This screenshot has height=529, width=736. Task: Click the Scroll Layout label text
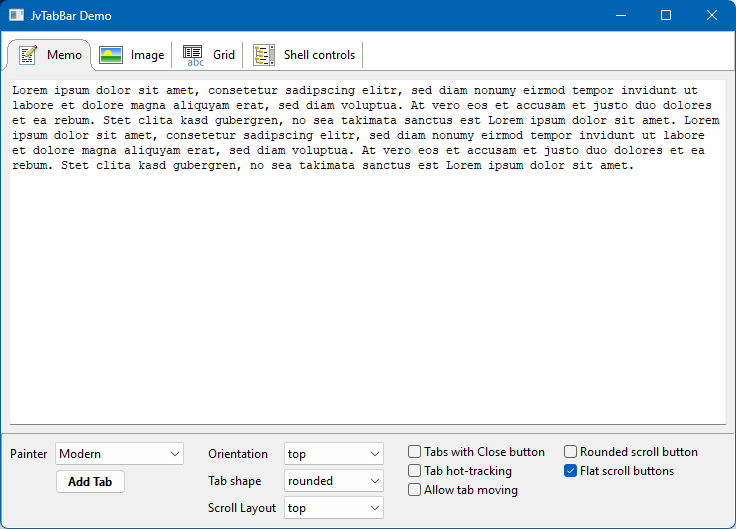[x=242, y=508]
